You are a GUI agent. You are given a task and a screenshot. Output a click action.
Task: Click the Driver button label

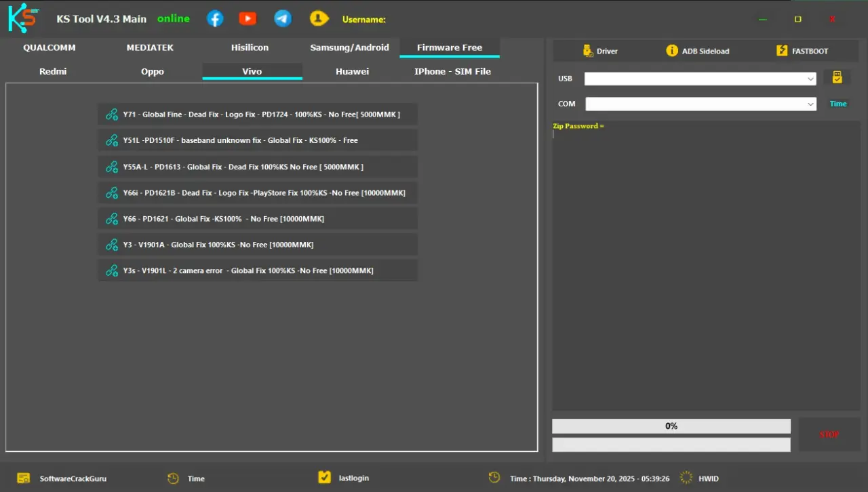(x=607, y=52)
